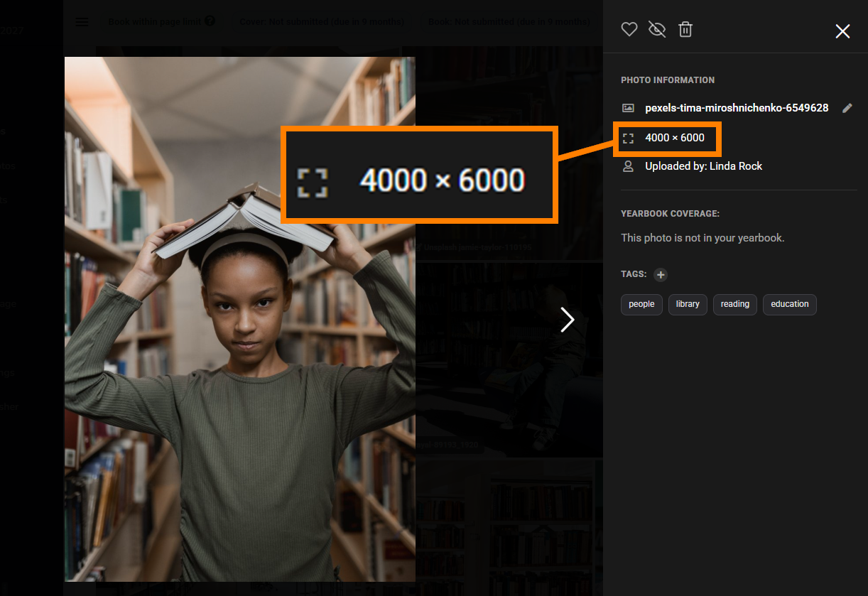Go to next photo with right chevron
This screenshot has width=868, height=596.
pos(567,320)
